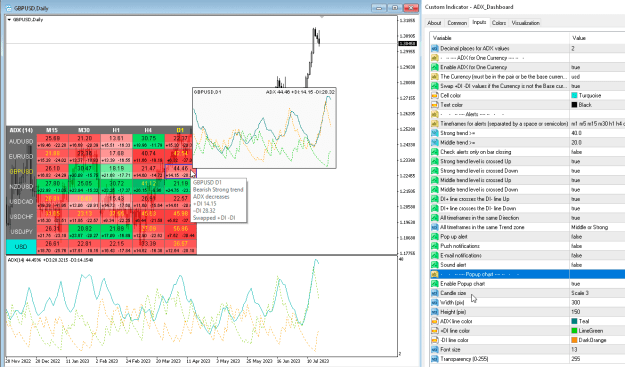Click the icon beside Decimal places for ADX values
The width and height of the screenshot is (625, 367).
435,48
